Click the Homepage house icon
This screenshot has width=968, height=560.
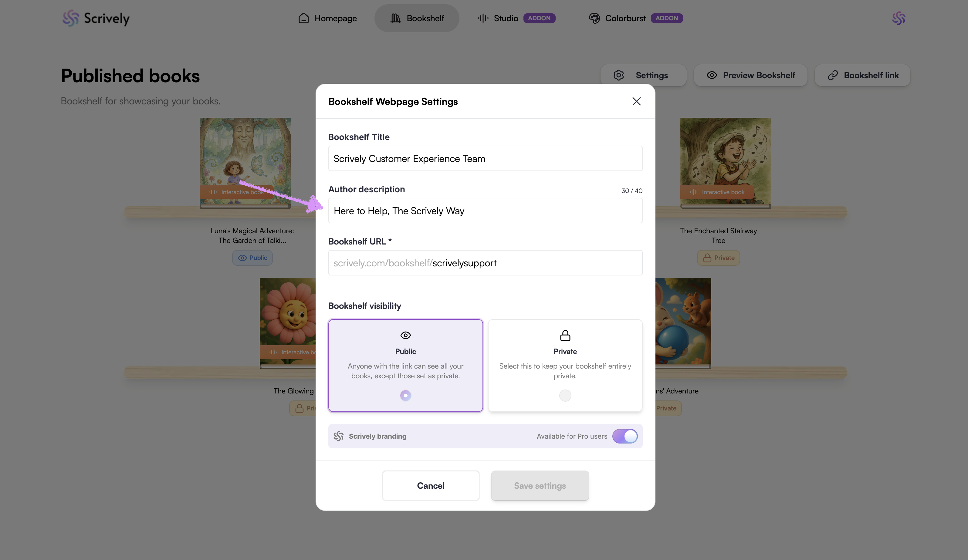[303, 18]
